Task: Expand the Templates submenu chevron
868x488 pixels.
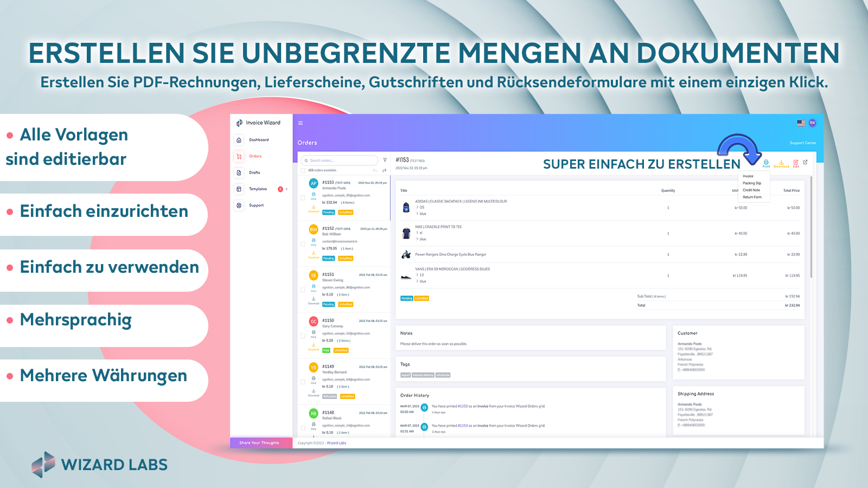Action: [286, 189]
